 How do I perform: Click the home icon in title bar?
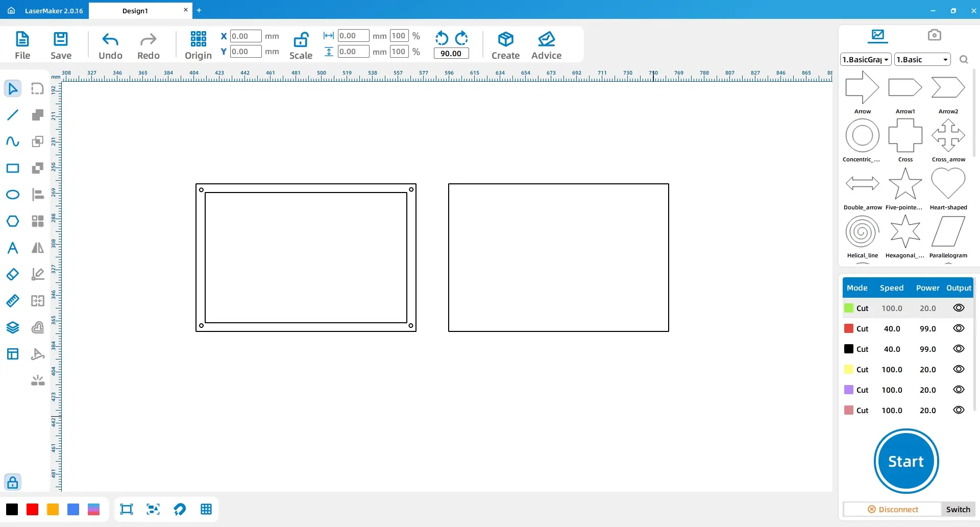pyautogui.click(x=11, y=10)
